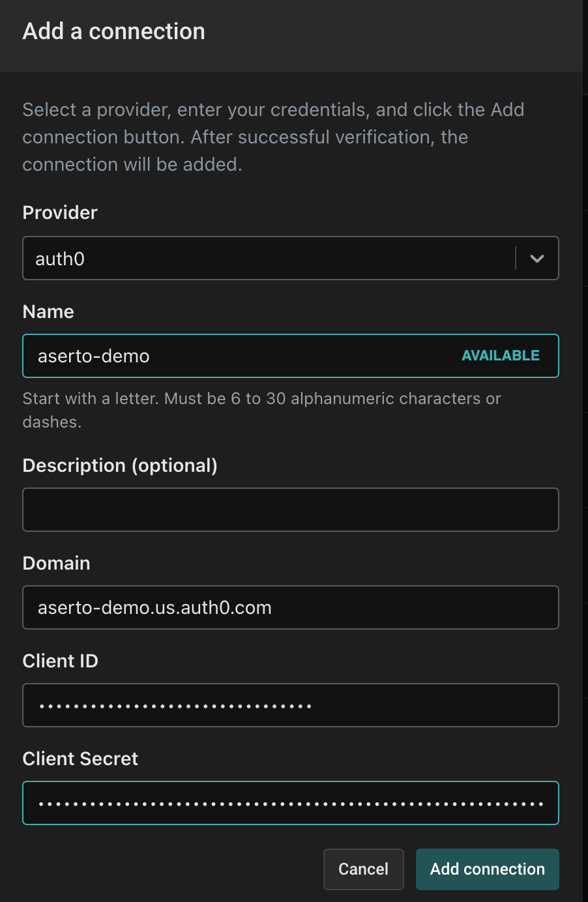Select the masked Client ID field
The image size is (588, 902).
(291, 705)
